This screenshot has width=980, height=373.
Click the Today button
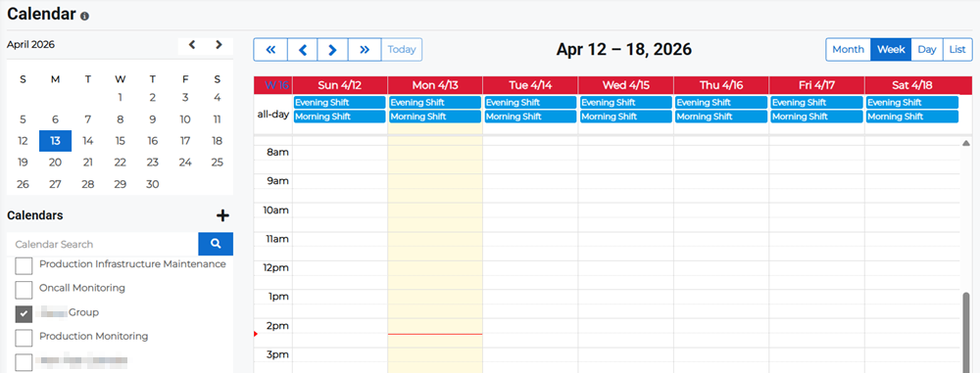pyautogui.click(x=402, y=50)
